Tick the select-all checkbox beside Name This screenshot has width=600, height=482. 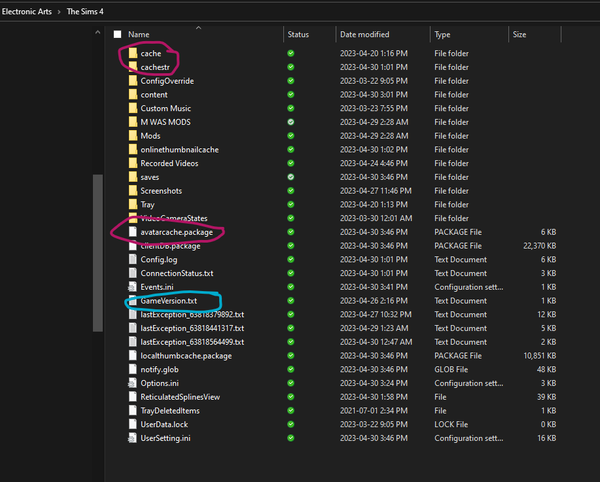coord(117,34)
